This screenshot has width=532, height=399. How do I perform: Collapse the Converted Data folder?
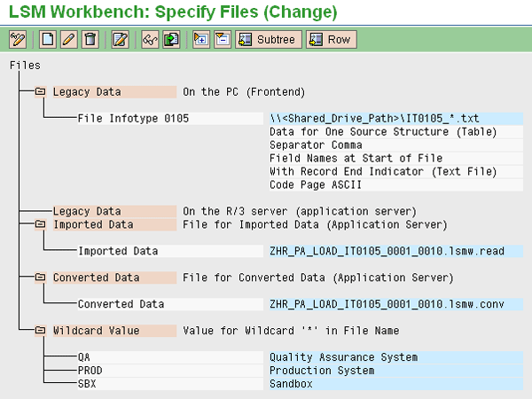(x=40, y=278)
